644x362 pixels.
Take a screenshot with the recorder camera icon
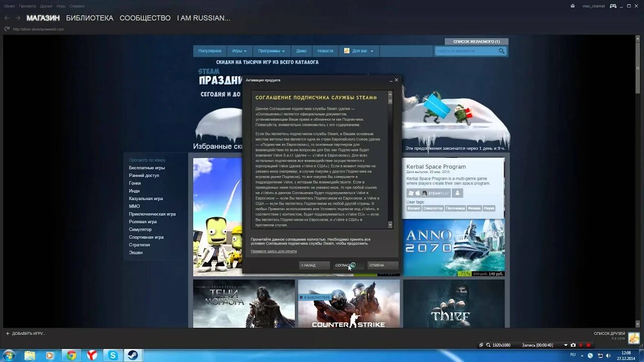pos(573,345)
